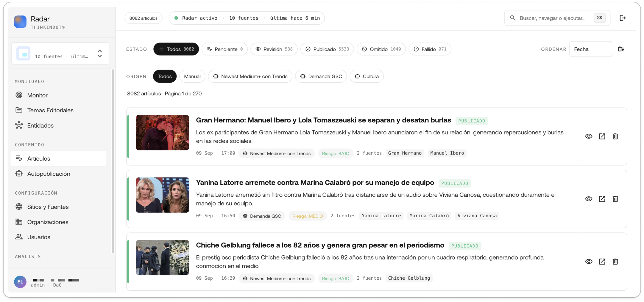Go to Entidades in the sidebar

tap(58, 125)
